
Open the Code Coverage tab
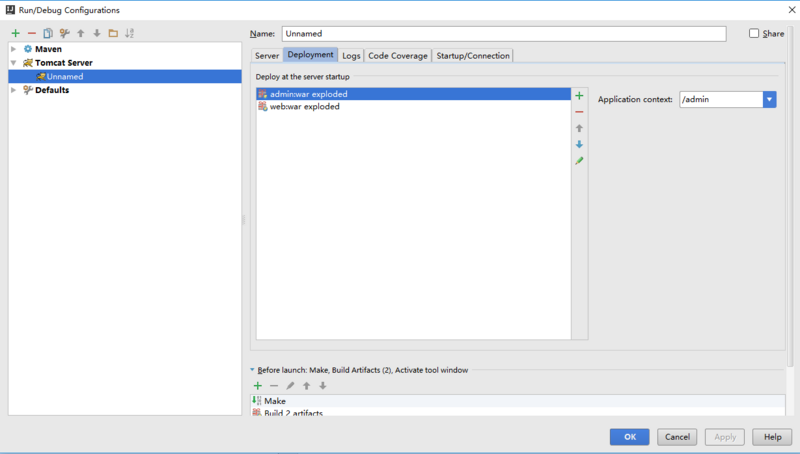(x=398, y=56)
